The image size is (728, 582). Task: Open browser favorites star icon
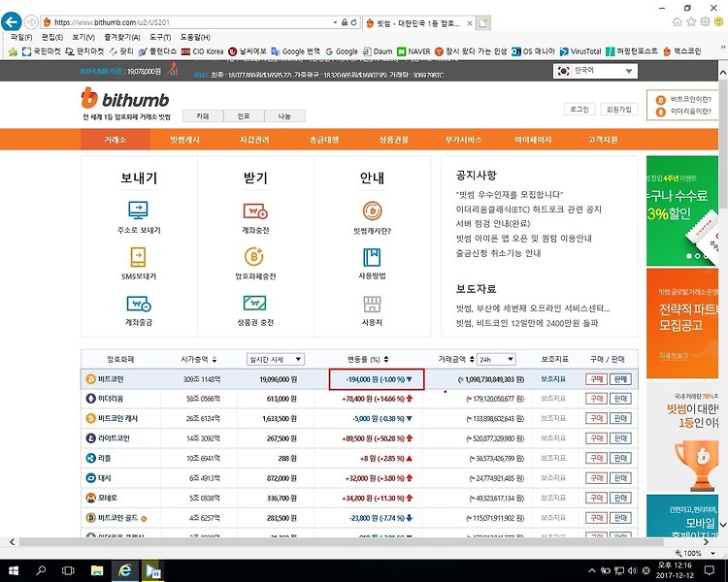click(691, 21)
